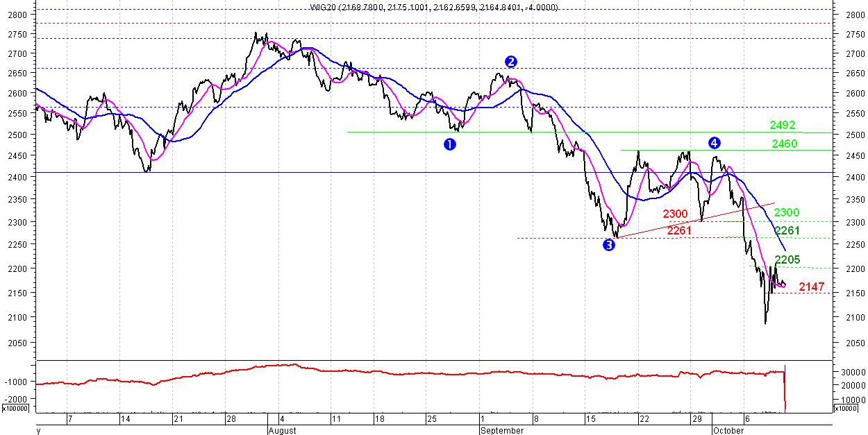Viewport: 868px width, 435px height.
Task: Select the green 2261 level label
Action: (x=788, y=230)
